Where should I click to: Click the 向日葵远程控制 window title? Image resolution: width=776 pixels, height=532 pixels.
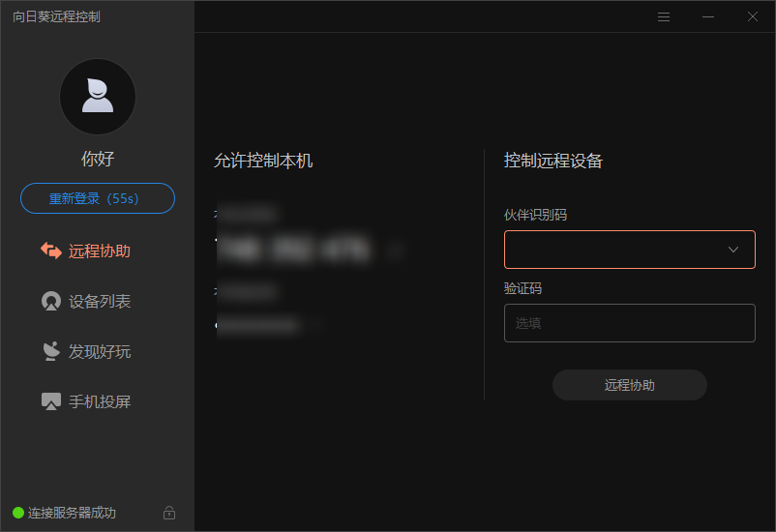pyautogui.click(x=56, y=16)
